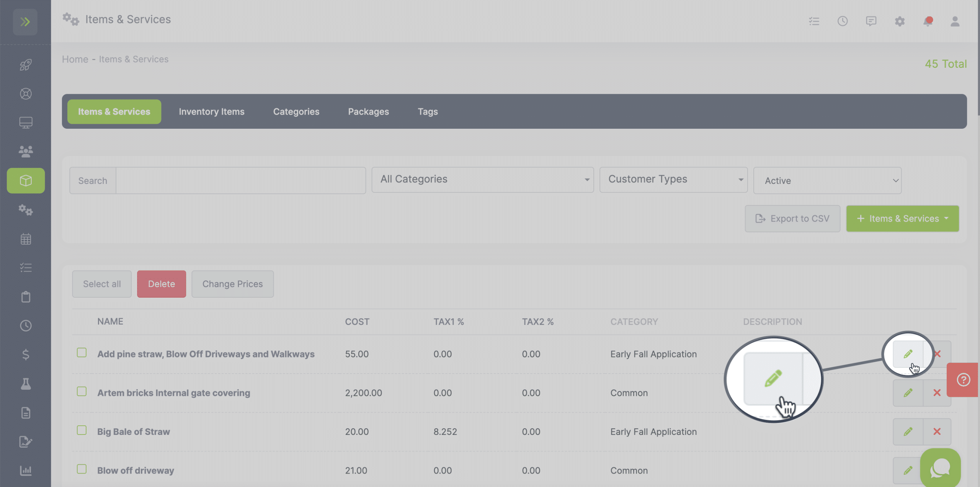Open the Big Bale of Straw item name
Viewport: 980px width, 487px height.
coord(134,432)
